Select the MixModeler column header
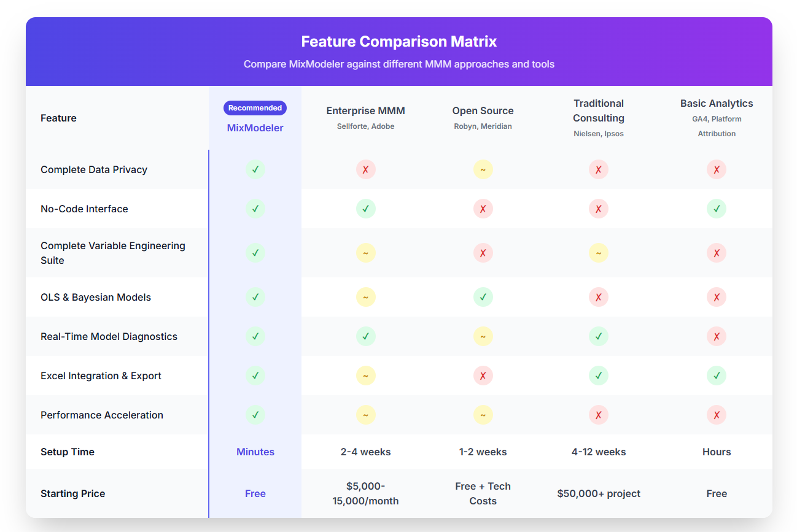Viewport: 797px width, 532px height. 255,128
